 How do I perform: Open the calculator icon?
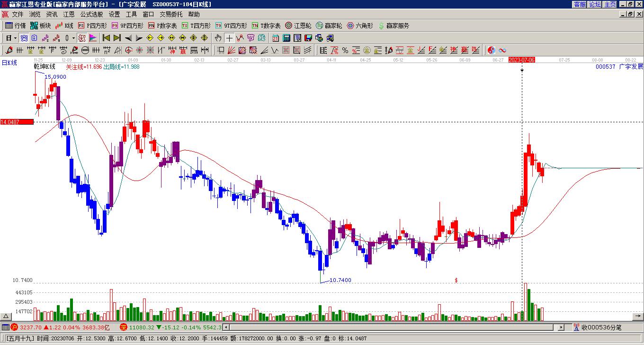(286, 38)
